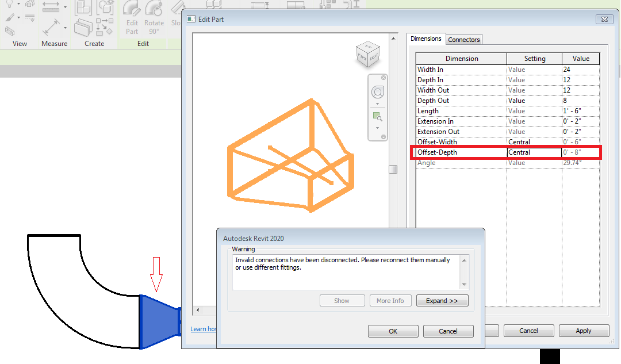Open the Setting dropdown for Offset-Width

click(x=533, y=141)
